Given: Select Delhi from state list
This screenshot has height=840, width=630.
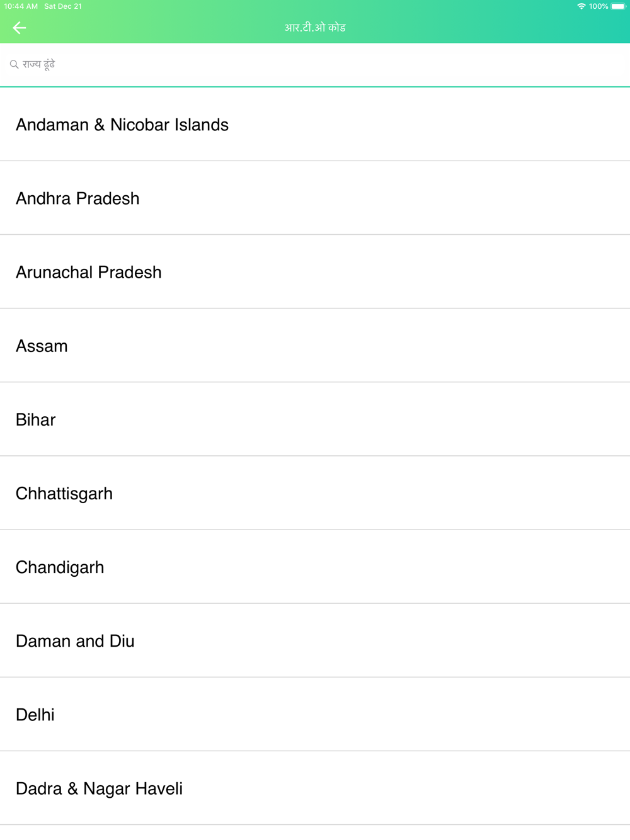Looking at the screenshot, I should (315, 715).
